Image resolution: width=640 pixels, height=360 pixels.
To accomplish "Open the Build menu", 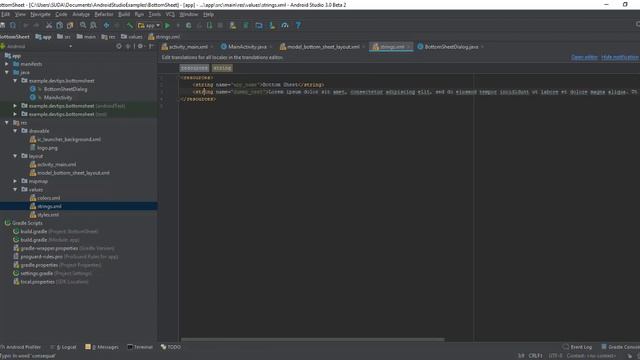I will [x=124, y=14].
